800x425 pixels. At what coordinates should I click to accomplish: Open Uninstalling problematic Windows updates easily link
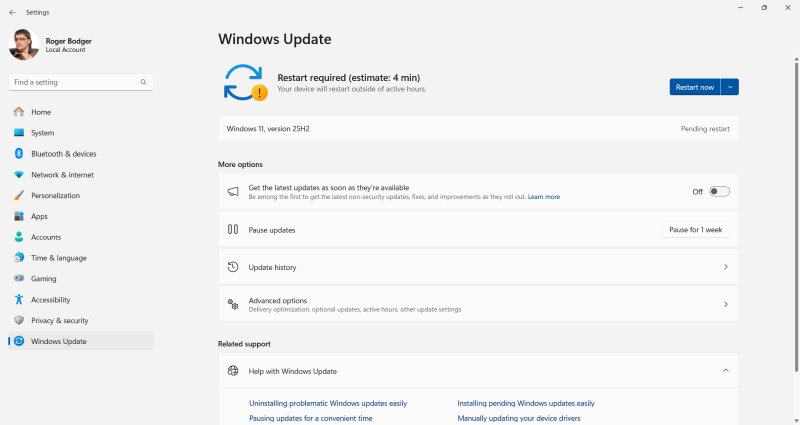[x=328, y=403]
